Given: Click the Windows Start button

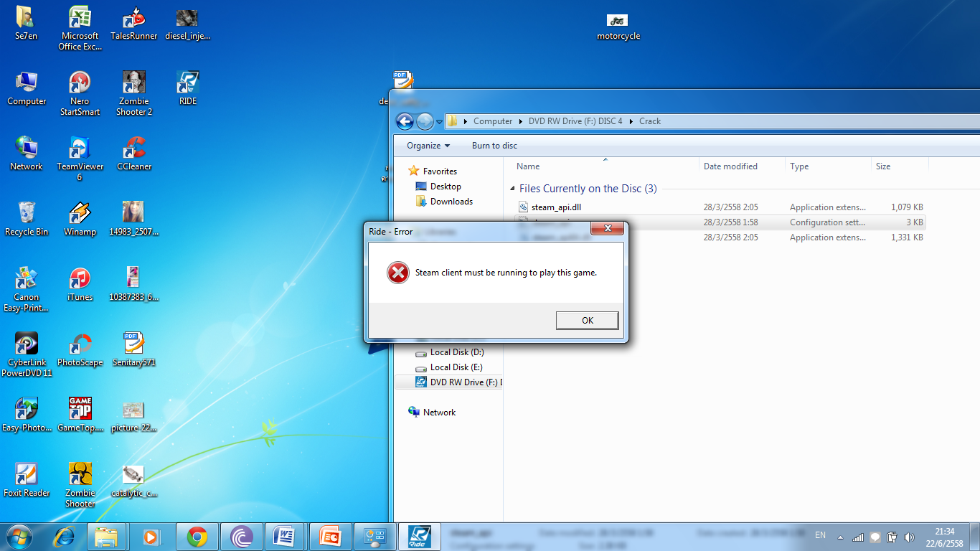Looking at the screenshot, I should click(18, 536).
